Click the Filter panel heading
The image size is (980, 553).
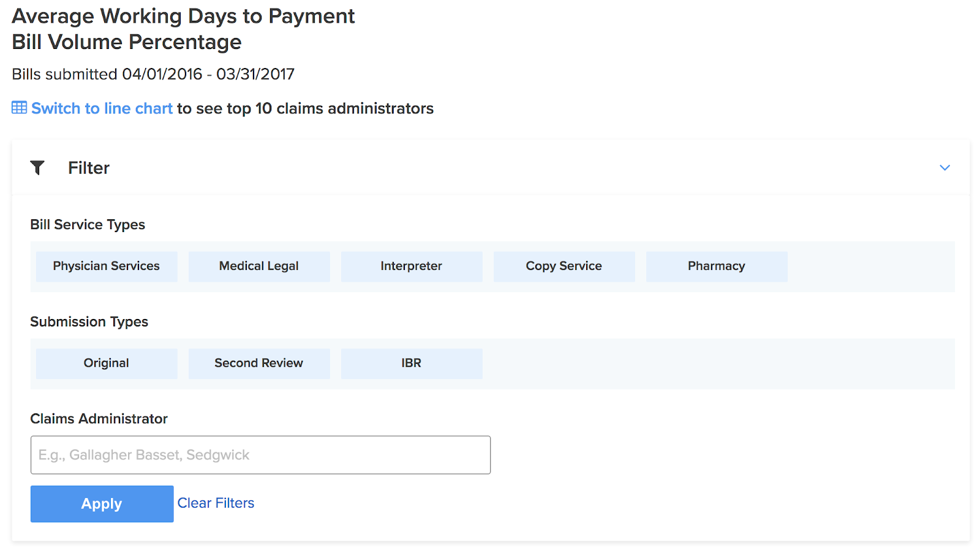(89, 168)
